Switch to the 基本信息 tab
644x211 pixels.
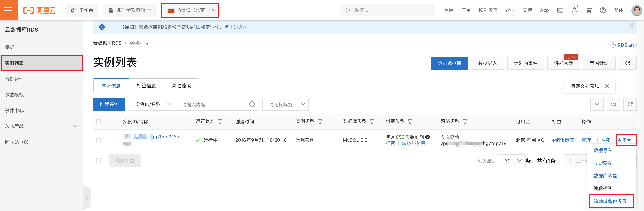pos(111,86)
